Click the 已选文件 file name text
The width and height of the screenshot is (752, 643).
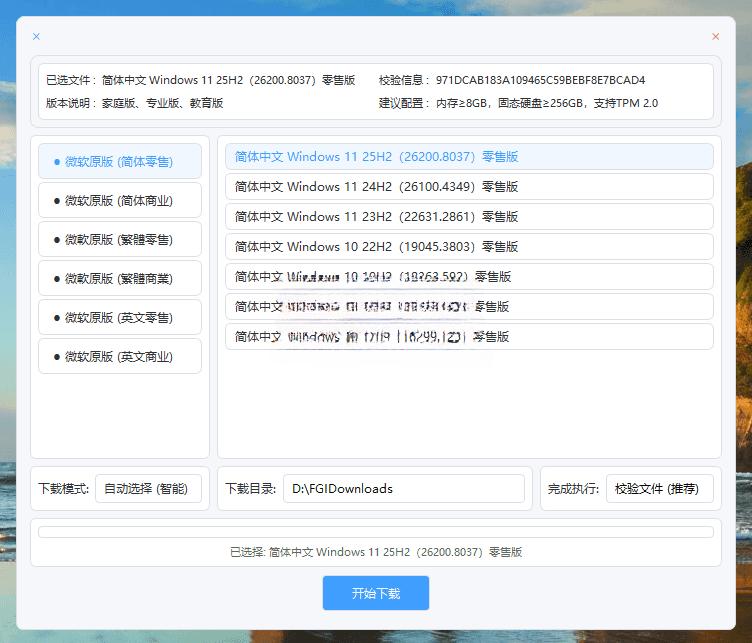click(x=228, y=80)
